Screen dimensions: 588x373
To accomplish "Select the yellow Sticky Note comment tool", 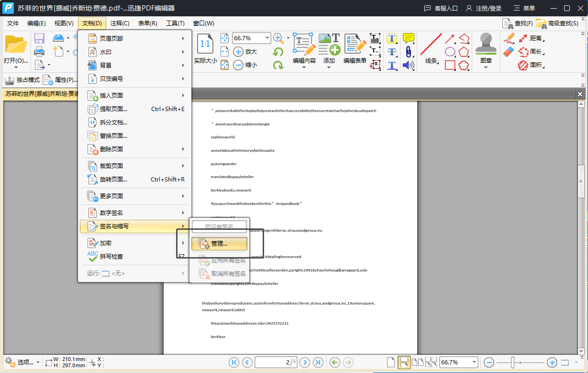I will [408, 38].
